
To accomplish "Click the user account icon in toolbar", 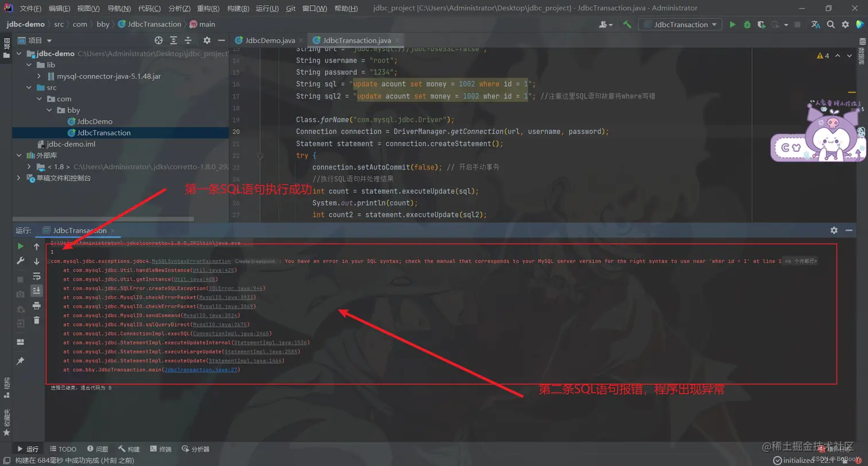I will click(x=605, y=25).
